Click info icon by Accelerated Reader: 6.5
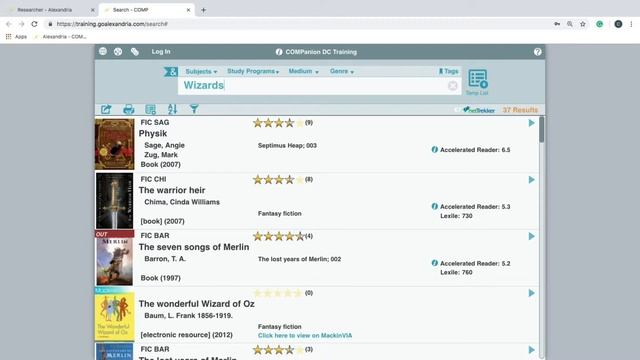Image resolution: width=640 pixels, height=360 pixels. click(435, 149)
